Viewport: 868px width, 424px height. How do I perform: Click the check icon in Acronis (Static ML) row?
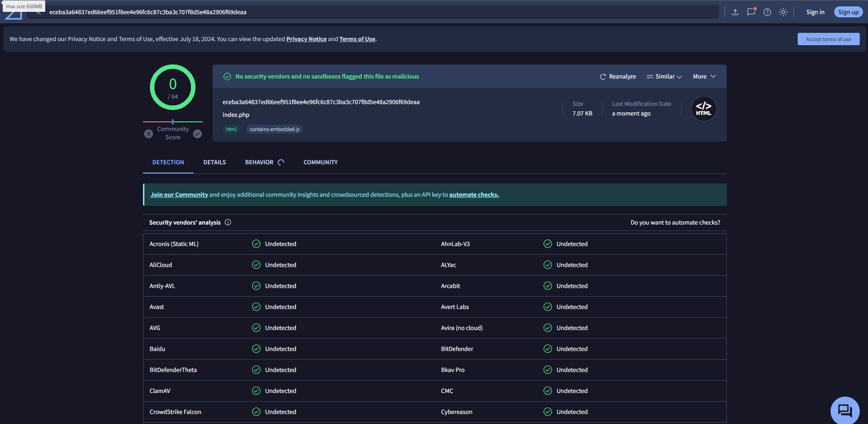coord(256,244)
